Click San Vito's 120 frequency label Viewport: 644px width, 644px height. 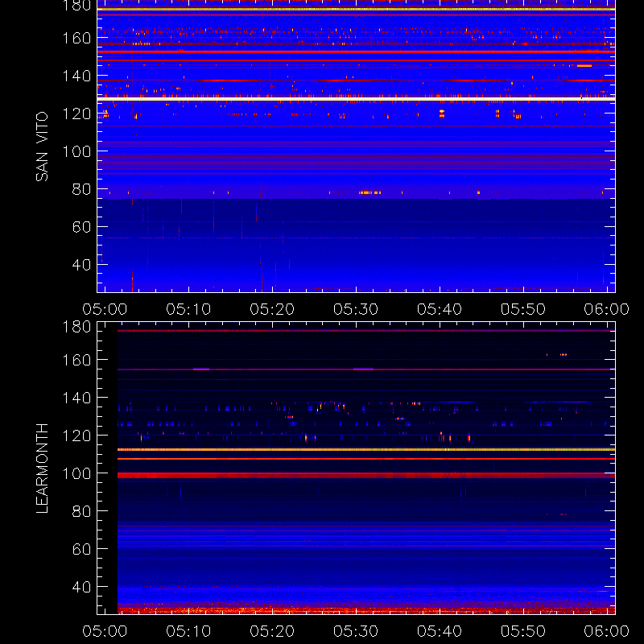[76, 114]
